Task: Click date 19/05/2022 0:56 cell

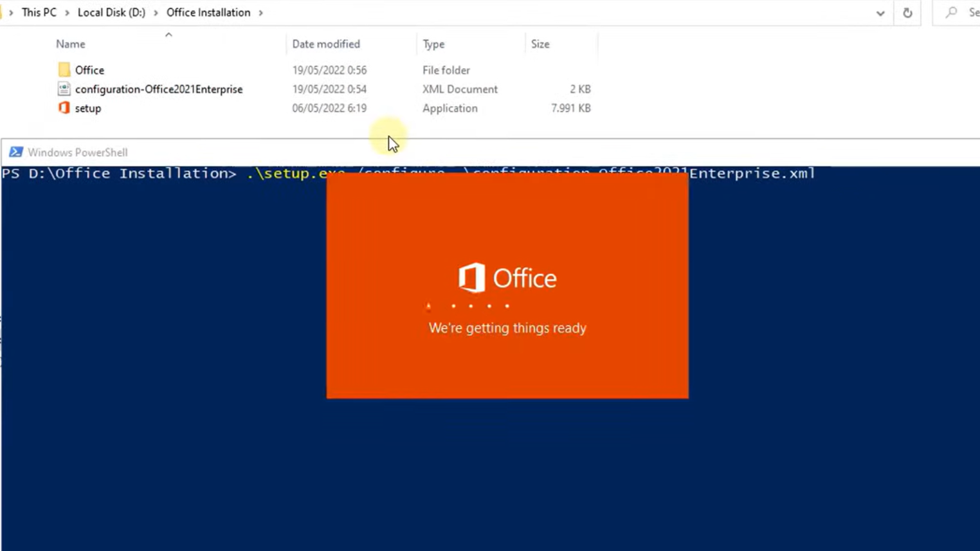Action: (329, 70)
